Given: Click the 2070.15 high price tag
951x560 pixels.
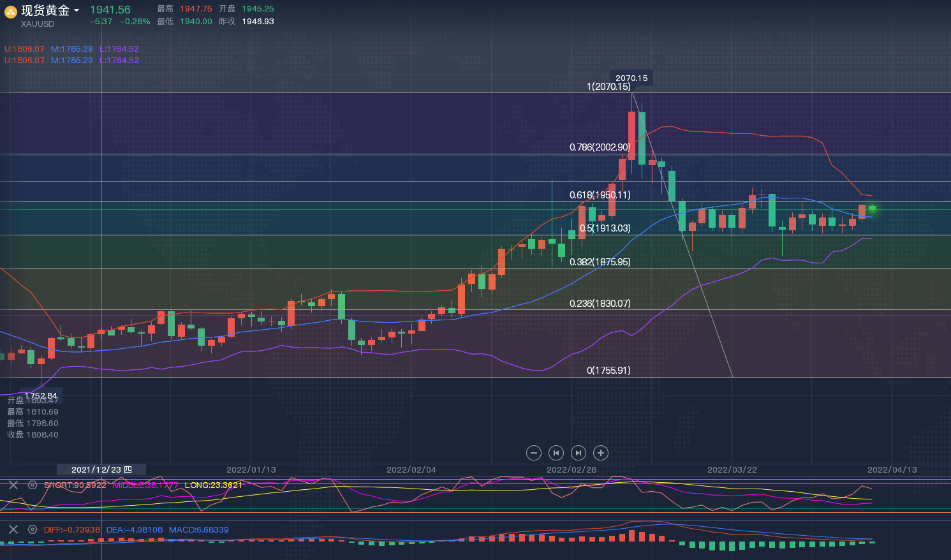Looking at the screenshot, I should click(631, 78).
